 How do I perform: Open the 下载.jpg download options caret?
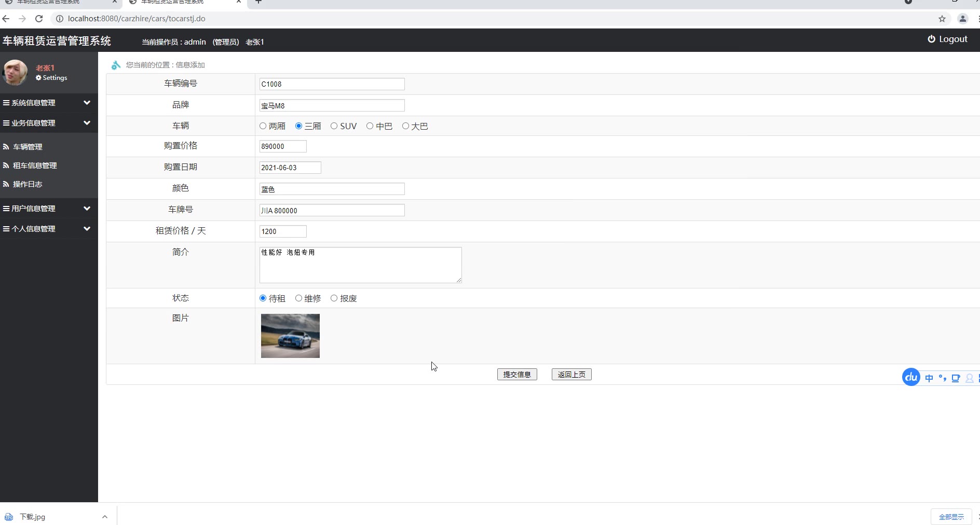click(x=105, y=517)
